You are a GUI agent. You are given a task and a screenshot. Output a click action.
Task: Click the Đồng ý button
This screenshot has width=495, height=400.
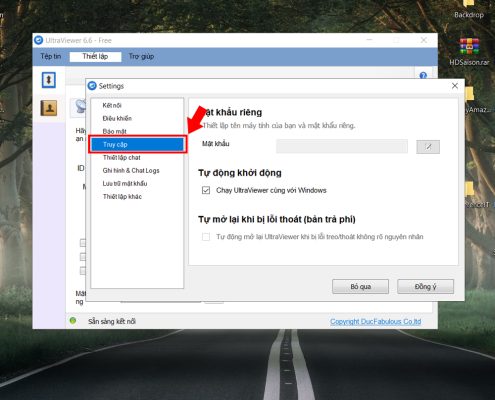(425, 286)
